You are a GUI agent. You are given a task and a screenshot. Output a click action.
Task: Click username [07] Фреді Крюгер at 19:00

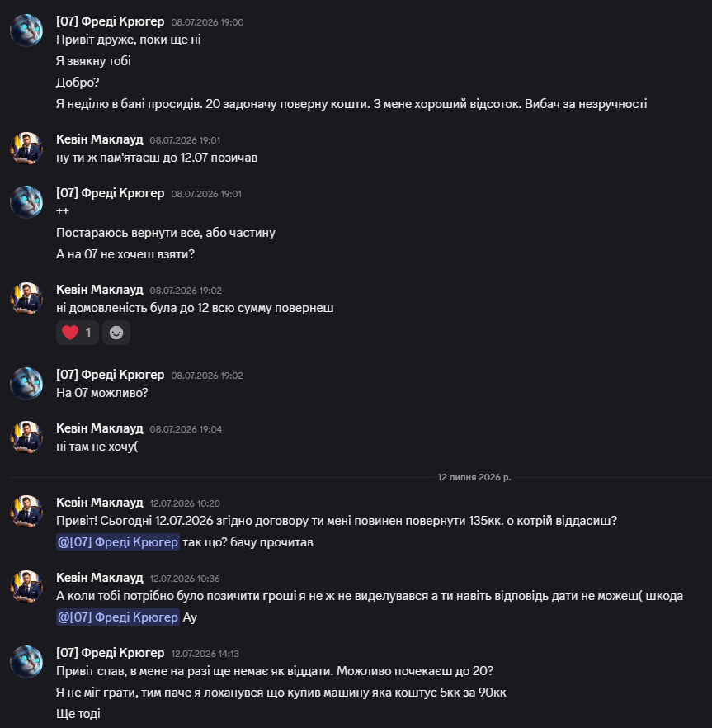pos(110,21)
